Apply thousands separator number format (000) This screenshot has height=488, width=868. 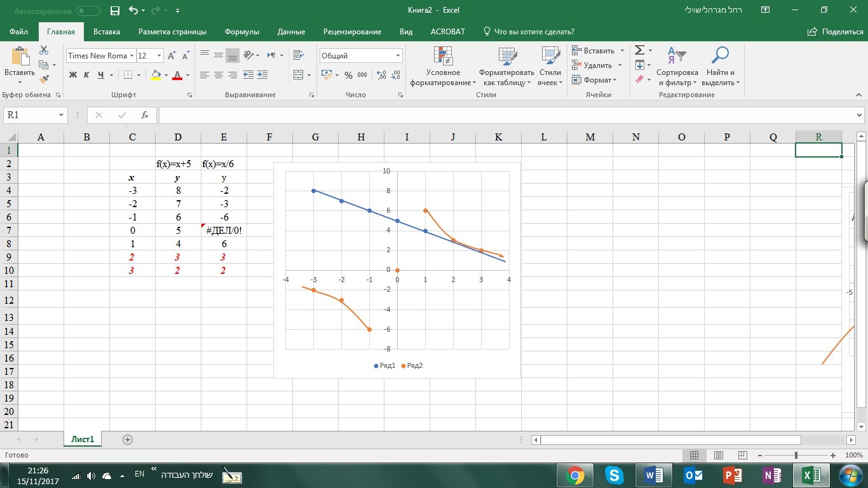[x=362, y=75]
